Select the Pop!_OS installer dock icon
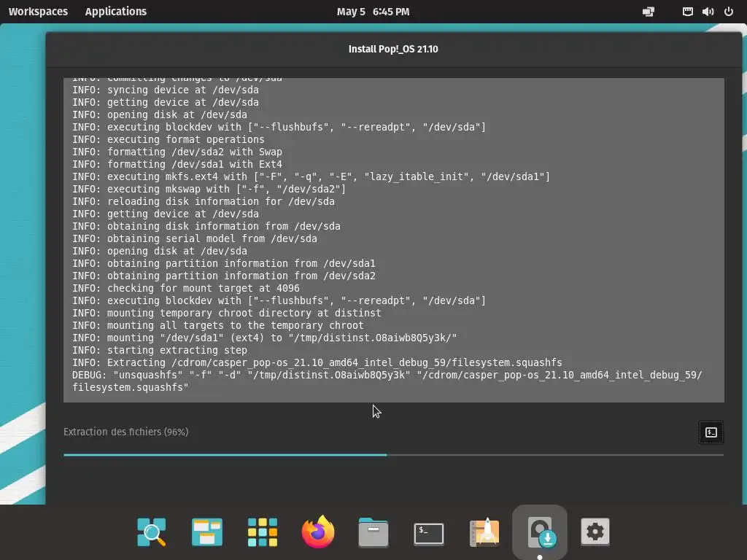 (540, 532)
